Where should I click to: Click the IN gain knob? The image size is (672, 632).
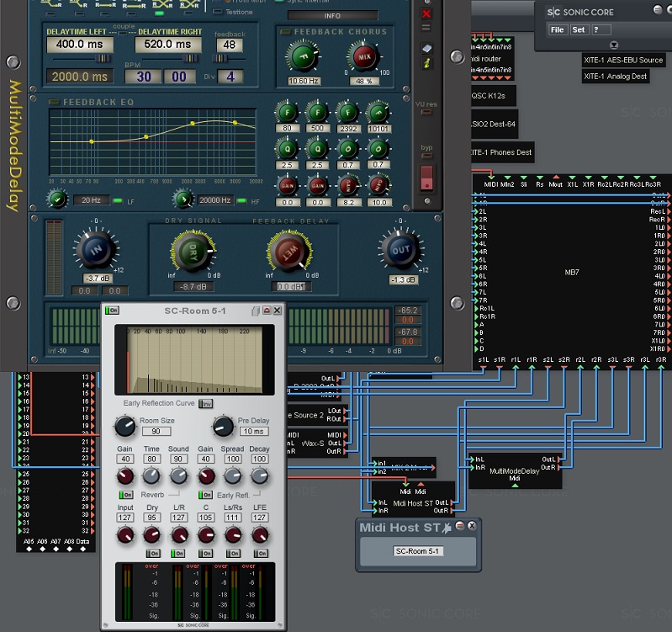pos(96,250)
